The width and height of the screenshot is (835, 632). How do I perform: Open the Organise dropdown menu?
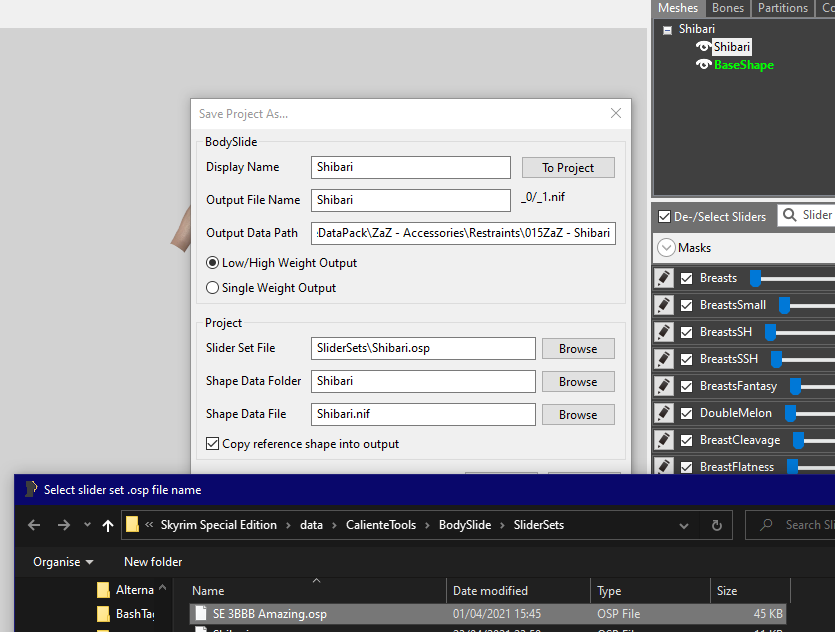tap(63, 562)
